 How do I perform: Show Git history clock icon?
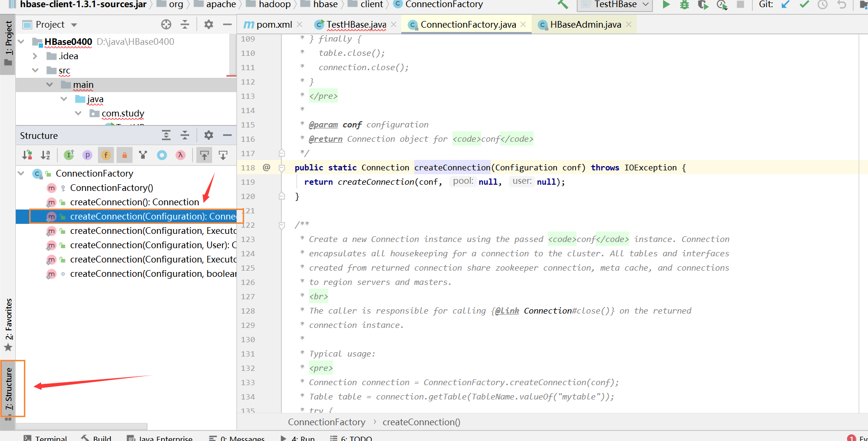(823, 4)
